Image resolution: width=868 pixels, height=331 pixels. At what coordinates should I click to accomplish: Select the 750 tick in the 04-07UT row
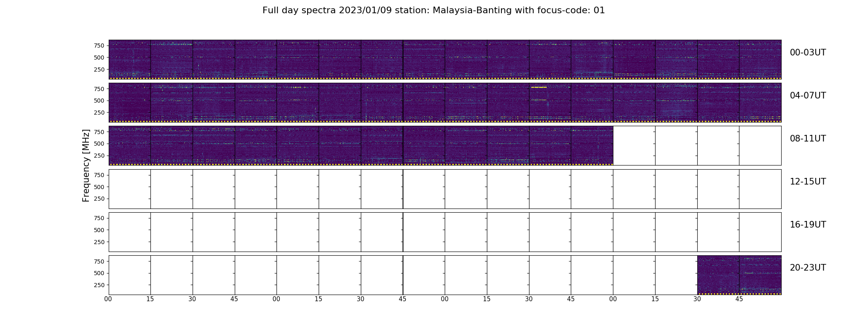(x=99, y=89)
